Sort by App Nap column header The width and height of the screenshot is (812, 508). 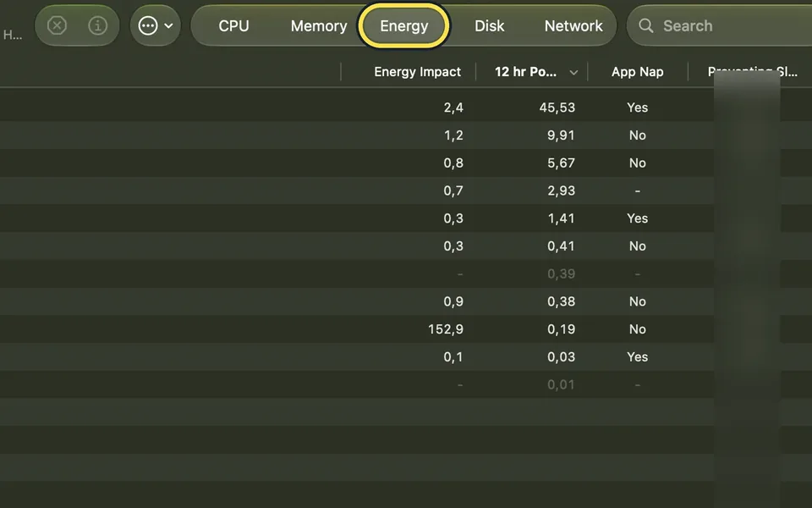tap(637, 72)
